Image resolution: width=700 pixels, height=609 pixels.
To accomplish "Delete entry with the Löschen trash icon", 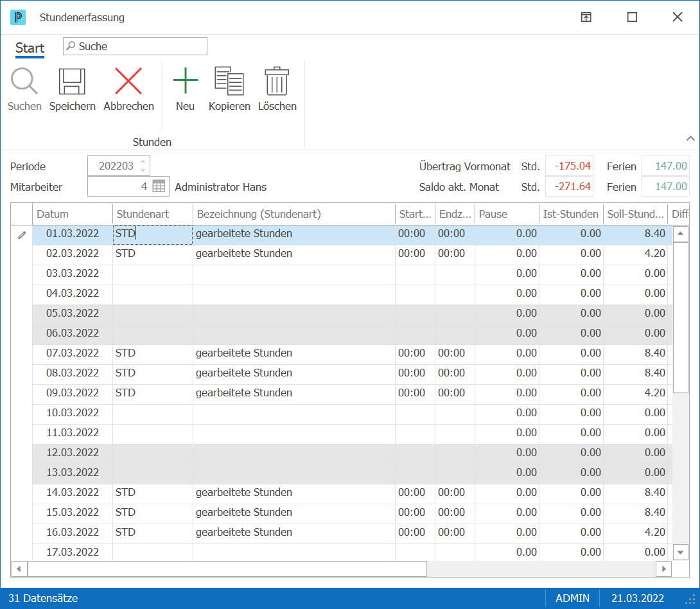I will point(277,81).
